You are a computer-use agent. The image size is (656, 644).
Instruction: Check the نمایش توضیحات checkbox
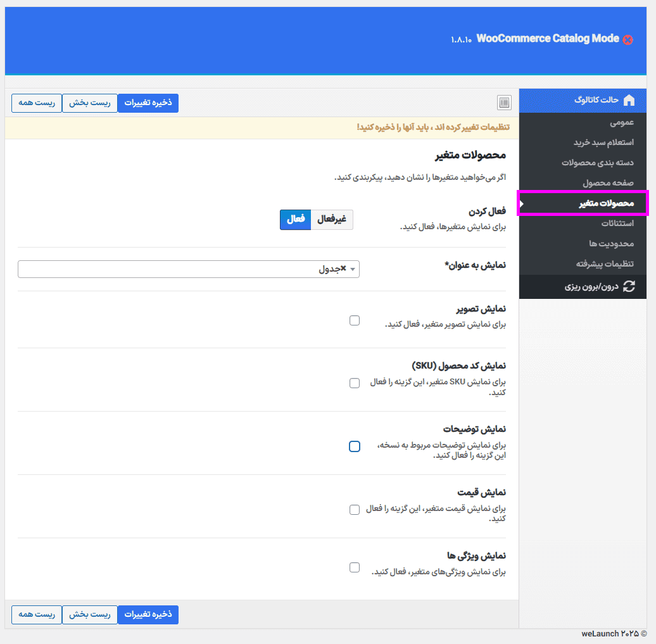coord(355,446)
